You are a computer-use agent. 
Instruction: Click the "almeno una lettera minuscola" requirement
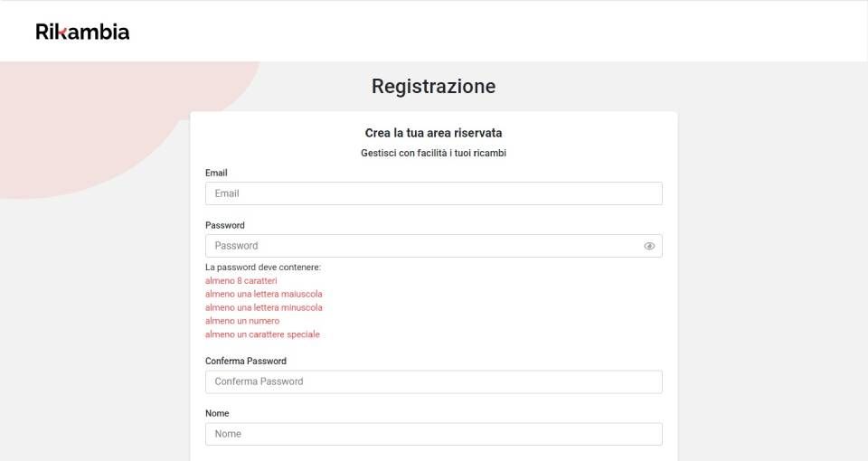(264, 307)
